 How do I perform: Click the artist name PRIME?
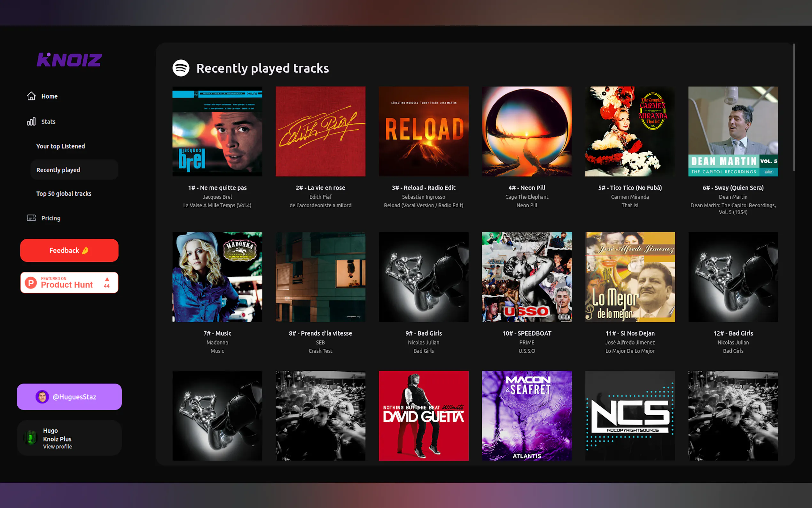point(527,342)
